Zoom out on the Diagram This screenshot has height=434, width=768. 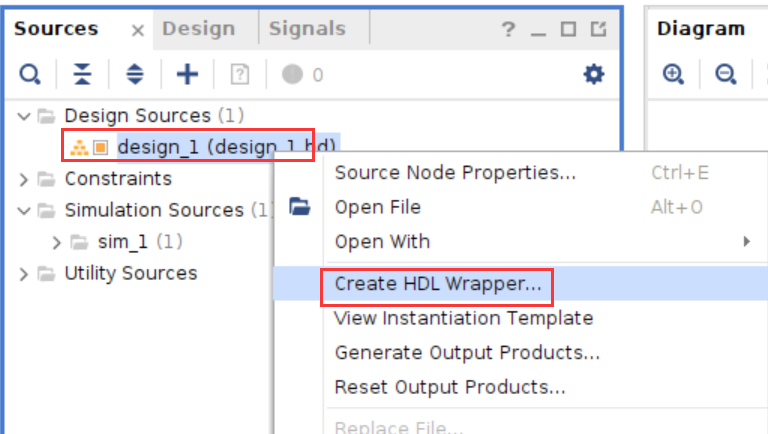[x=725, y=74]
